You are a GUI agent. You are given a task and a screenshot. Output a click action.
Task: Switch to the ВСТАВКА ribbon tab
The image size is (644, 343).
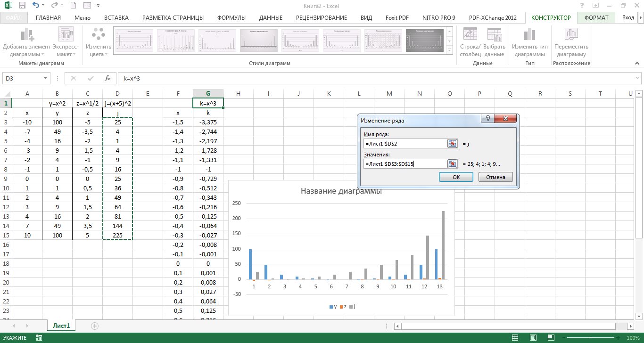click(x=116, y=18)
